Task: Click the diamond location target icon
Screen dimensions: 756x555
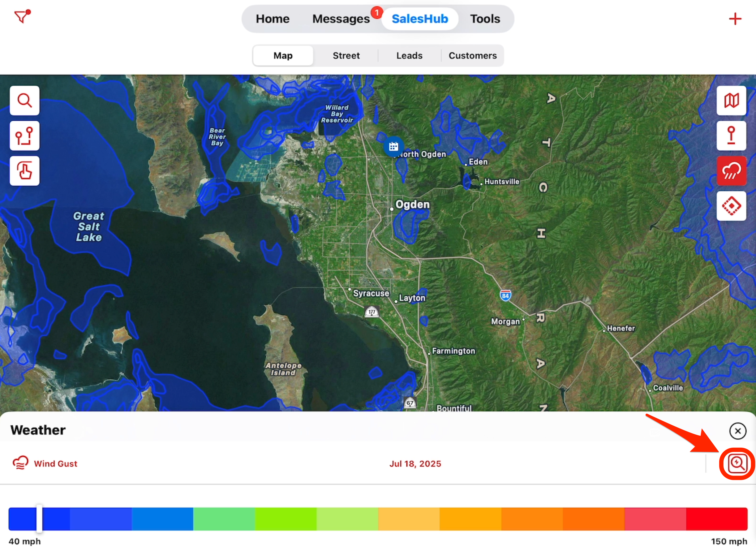Action: [x=731, y=206]
